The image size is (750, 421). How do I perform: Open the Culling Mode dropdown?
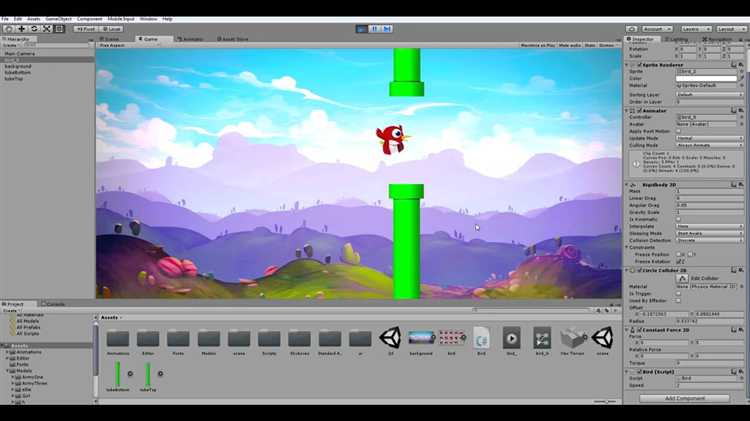pyautogui.click(x=710, y=145)
